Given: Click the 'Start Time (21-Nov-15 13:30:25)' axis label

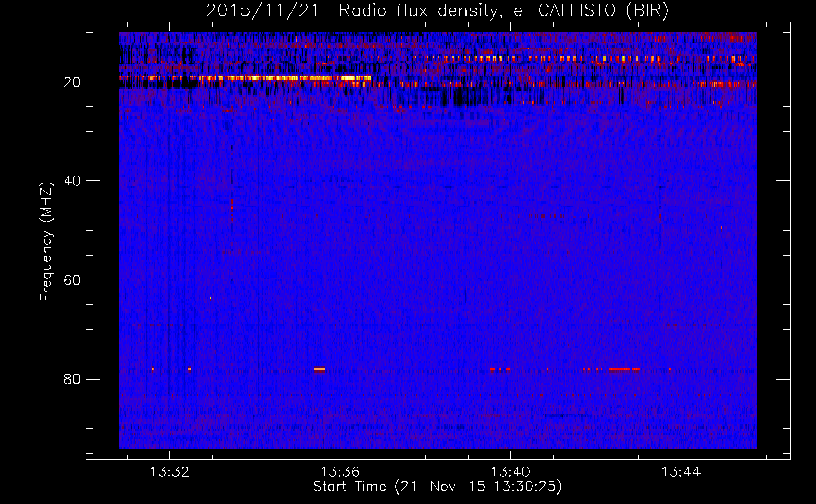Looking at the screenshot, I should 437,487.
